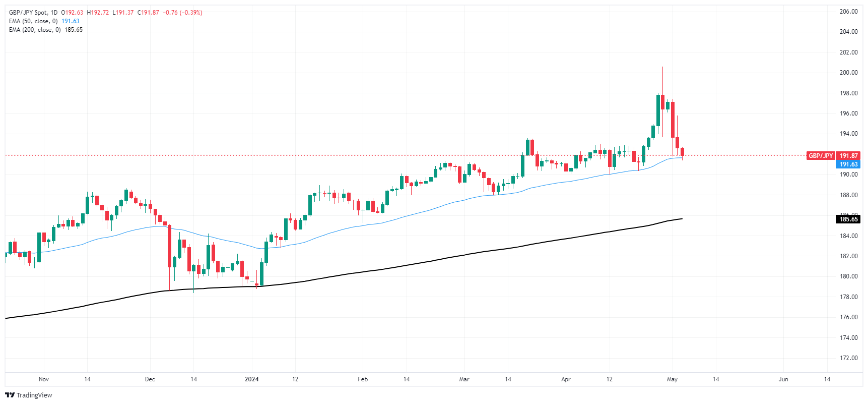Select Mar on the time axis
Viewport: 868px width, 404px height.
tap(464, 379)
